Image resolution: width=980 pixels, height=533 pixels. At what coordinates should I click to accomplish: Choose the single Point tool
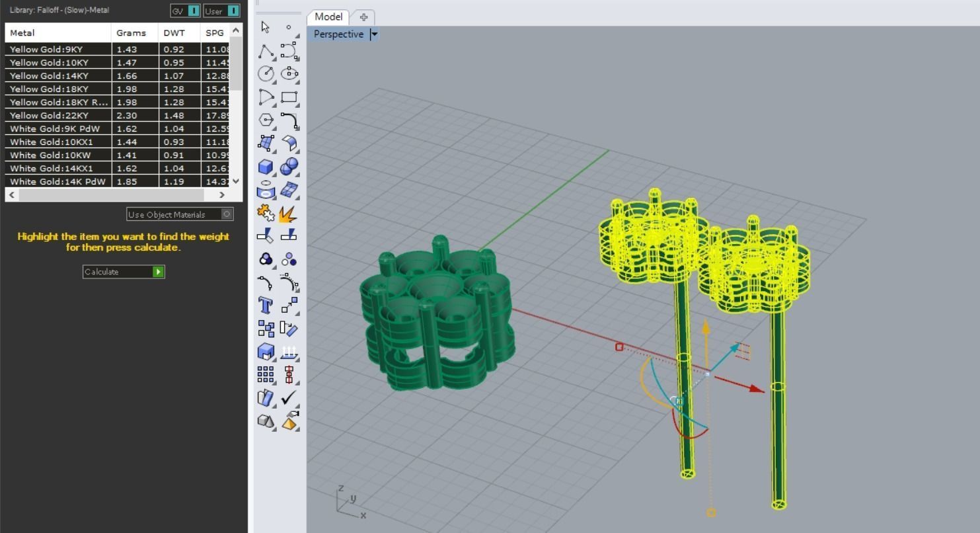289,27
